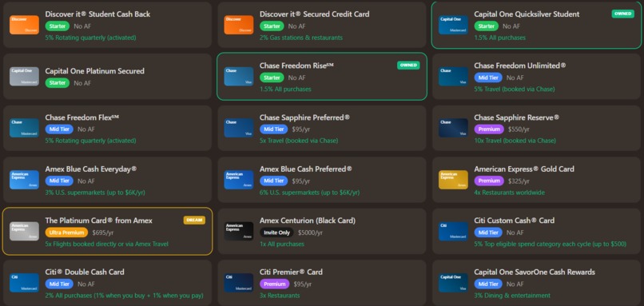644x306 pixels.
Task: Click the Mid Tier tag on Chase Sapphire Preferred
Action: click(273, 129)
